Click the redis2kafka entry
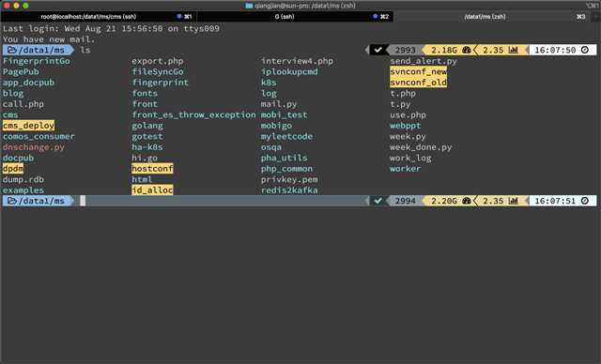The width and height of the screenshot is (601, 364). point(289,190)
